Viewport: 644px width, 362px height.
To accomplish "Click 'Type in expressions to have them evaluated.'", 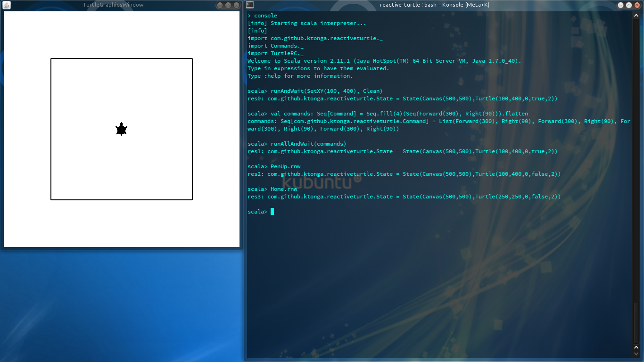I will [x=318, y=68].
